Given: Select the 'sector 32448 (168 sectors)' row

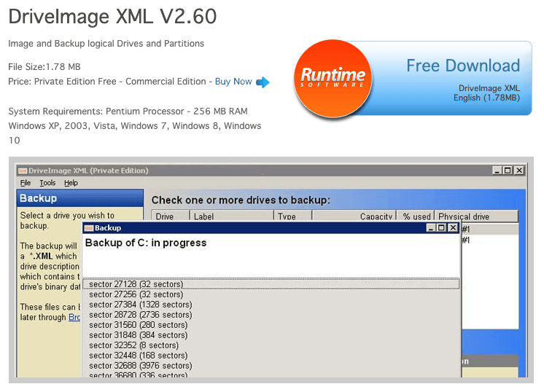Looking at the screenshot, I should [x=271, y=356].
